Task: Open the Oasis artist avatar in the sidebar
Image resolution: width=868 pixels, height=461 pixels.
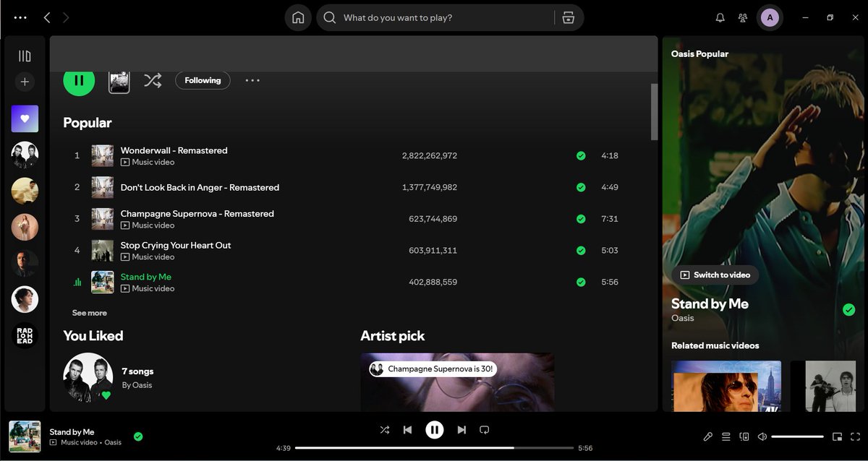Action: [x=25, y=155]
